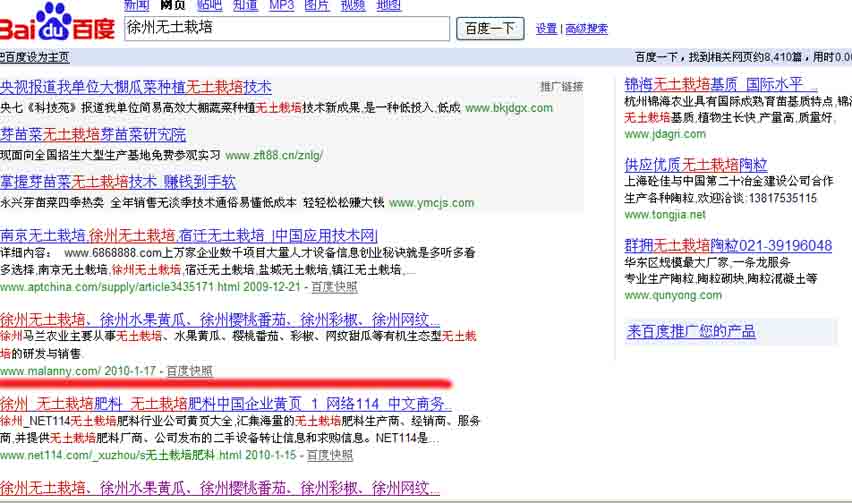Open sidebar ad 锦海无土栽培基质 国际水平
The height and width of the screenshot is (503, 852).
click(x=721, y=84)
